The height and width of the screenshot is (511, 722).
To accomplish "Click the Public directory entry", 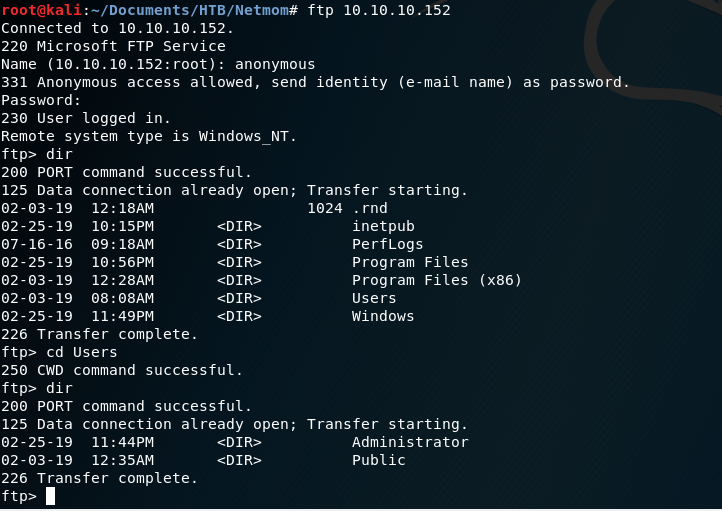I will [x=378, y=460].
